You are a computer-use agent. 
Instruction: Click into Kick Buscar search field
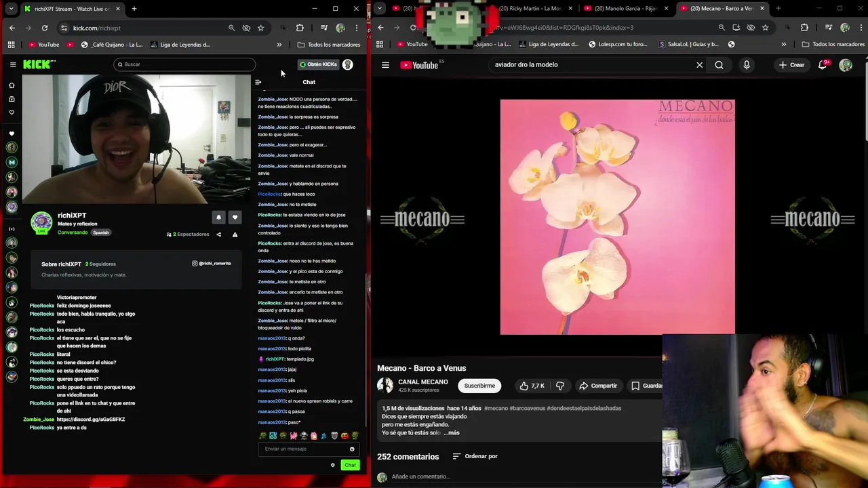click(x=184, y=64)
